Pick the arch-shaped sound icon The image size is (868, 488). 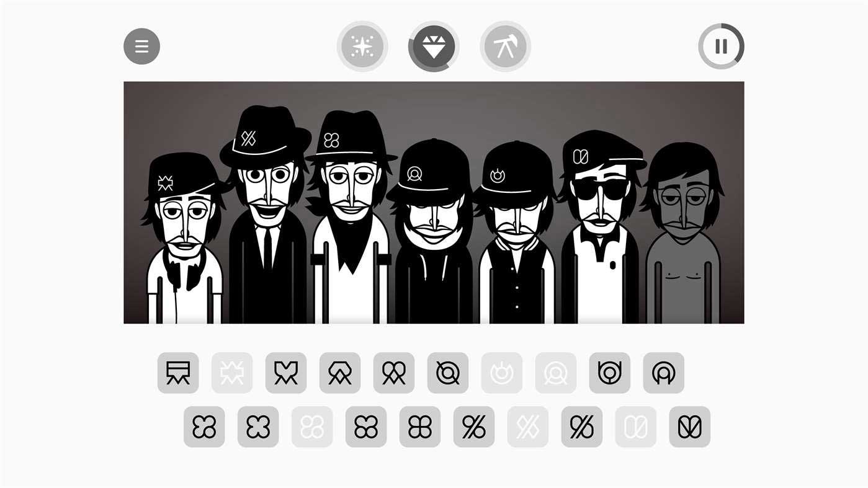pyautogui.click(x=664, y=373)
